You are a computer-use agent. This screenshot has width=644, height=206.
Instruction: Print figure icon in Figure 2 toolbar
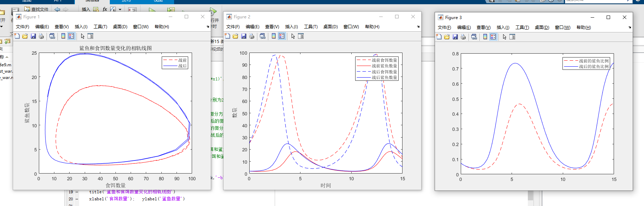(252, 36)
